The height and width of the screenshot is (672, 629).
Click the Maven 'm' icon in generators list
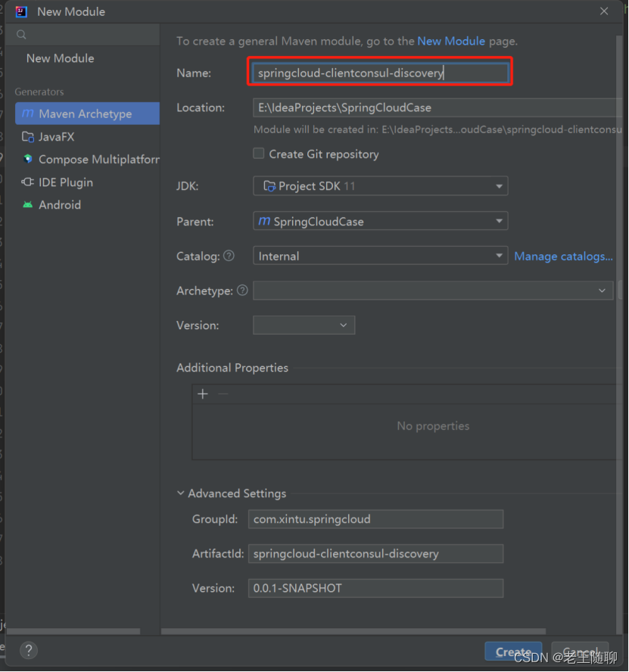coord(27,114)
